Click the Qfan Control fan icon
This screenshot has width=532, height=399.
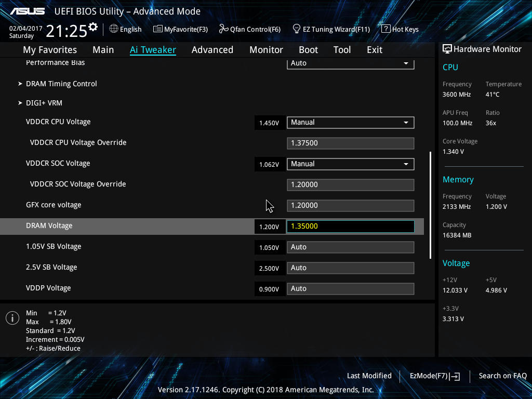tap(223, 29)
